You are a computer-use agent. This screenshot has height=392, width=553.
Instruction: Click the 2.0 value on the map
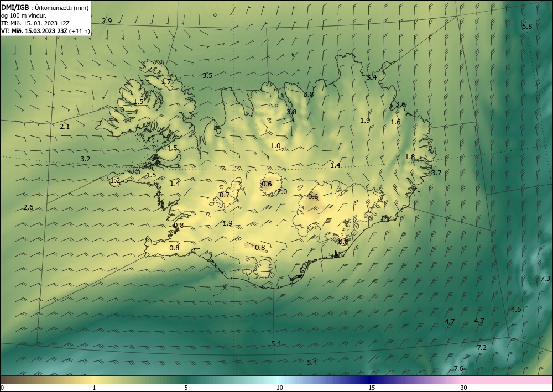tap(282, 192)
